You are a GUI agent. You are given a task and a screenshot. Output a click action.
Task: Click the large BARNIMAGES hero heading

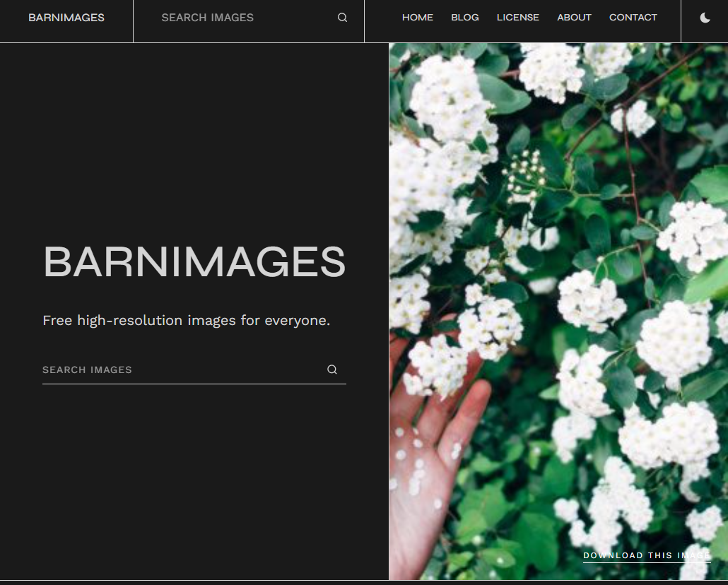coord(194,262)
